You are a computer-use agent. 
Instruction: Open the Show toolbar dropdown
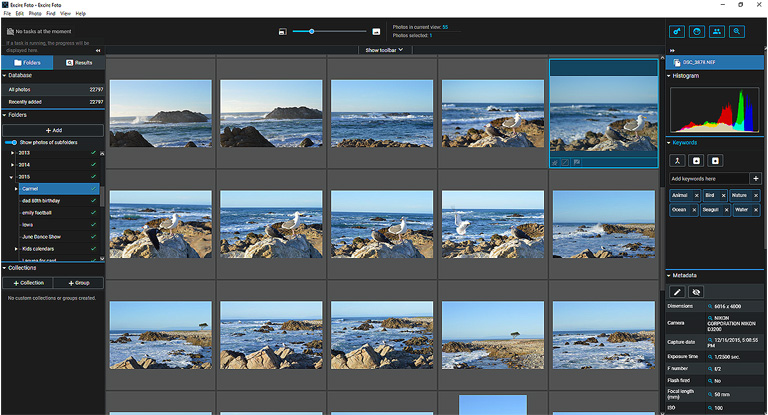pos(384,50)
